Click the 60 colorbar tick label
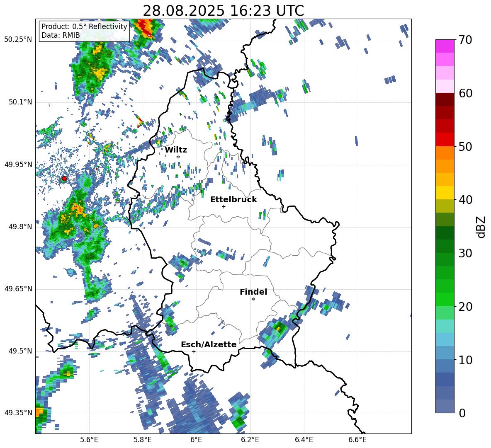Screen dimensions: 491x448 (465, 93)
